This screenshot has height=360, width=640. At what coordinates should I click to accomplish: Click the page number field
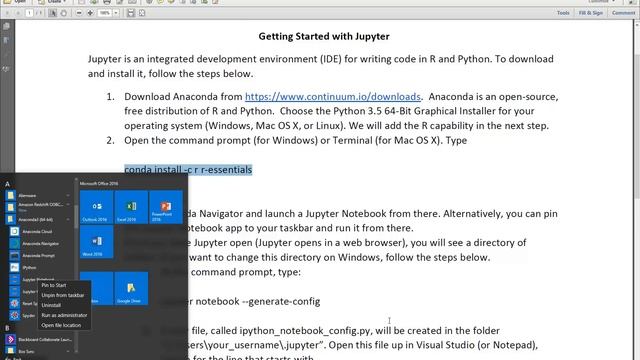(29, 13)
